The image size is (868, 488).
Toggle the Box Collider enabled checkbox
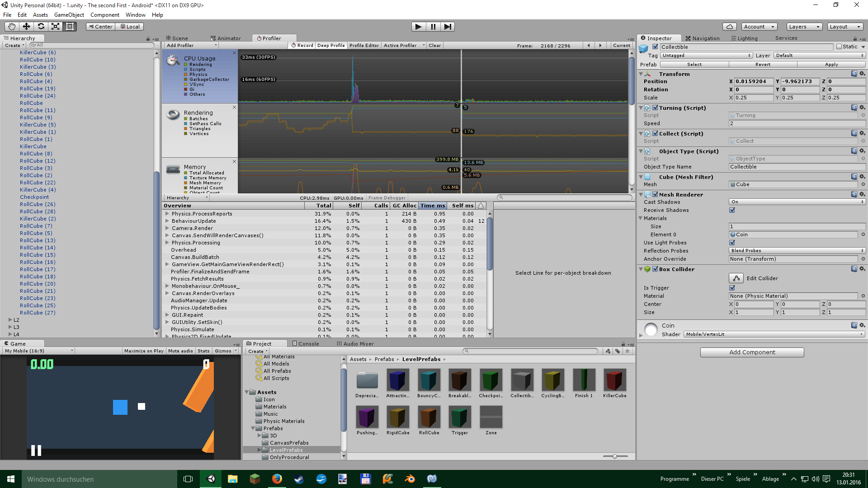point(655,269)
